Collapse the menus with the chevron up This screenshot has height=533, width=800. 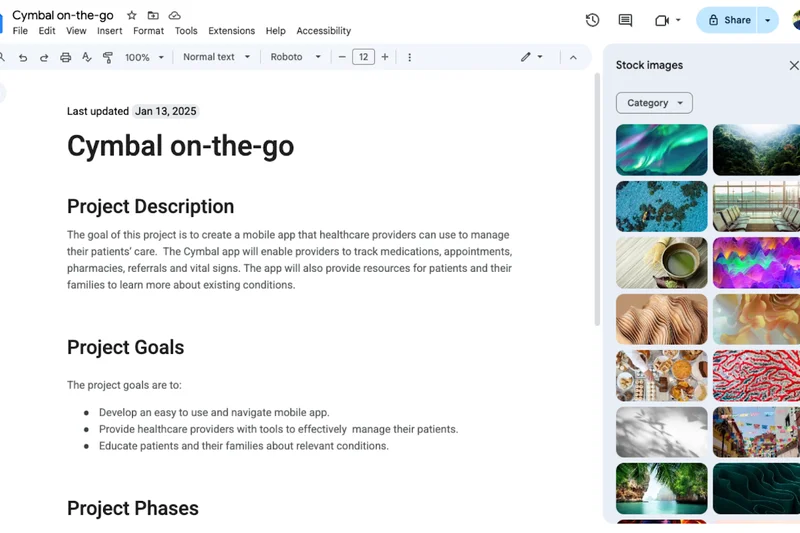[x=573, y=57]
